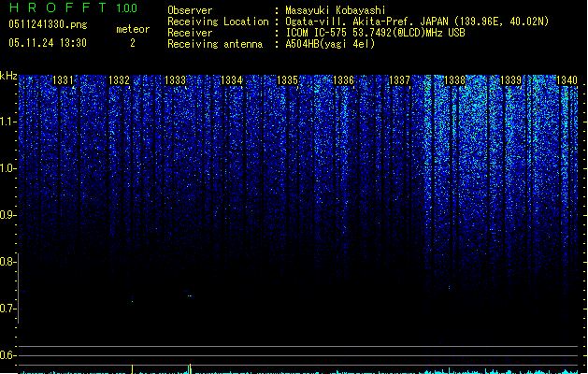The width and height of the screenshot is (588, 374).
Task: Click the Receiving antenna label
Action: click(215, 44)
